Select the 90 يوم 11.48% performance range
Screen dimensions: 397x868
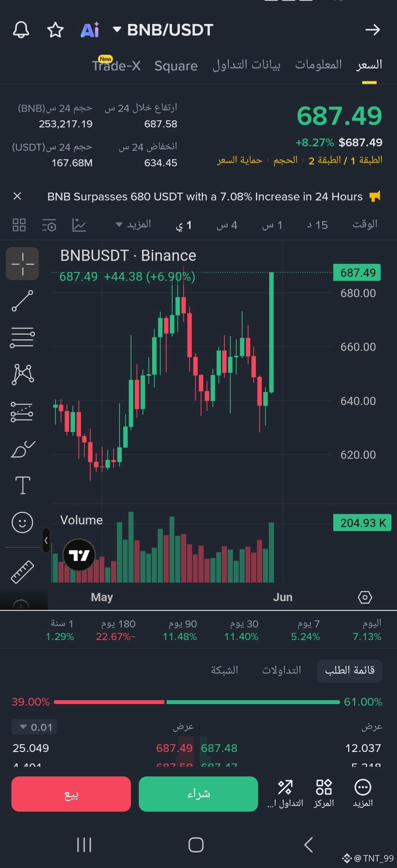point(180,630)
